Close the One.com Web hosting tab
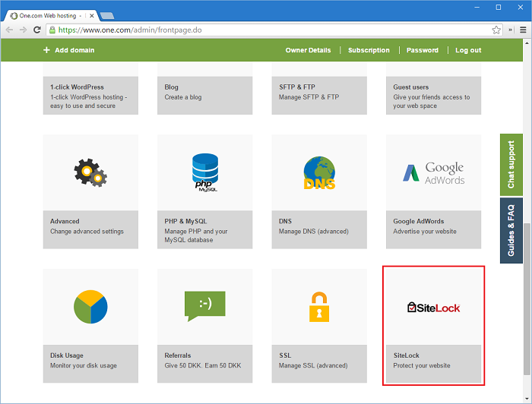 pyautogui.click(x=92, y=16)
